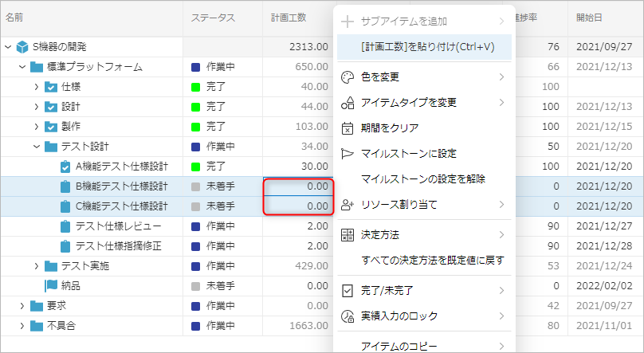The height and width of the screenshot is (353, 644).
Task: Expand the 不具合 folder row
Action: tap(22, 325)
